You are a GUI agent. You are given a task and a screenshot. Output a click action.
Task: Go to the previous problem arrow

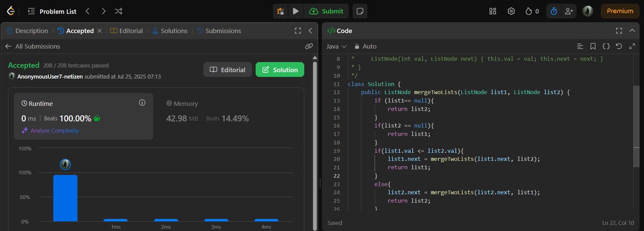click(88, 11)
